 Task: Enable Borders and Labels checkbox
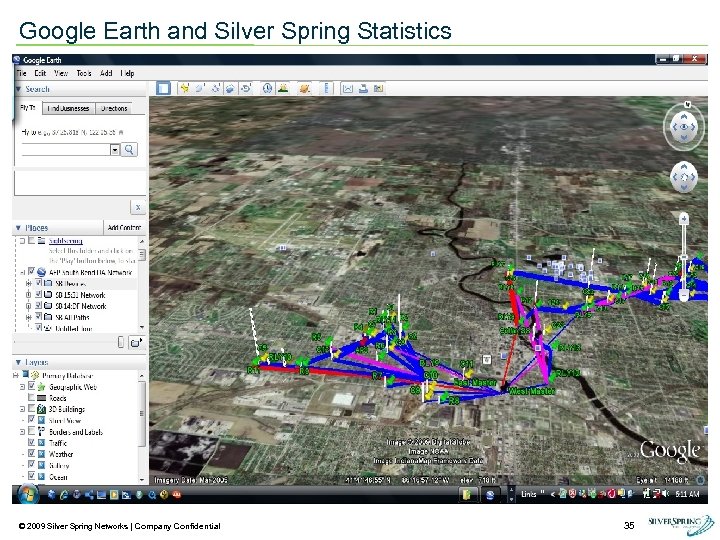(x=31, y=431)
